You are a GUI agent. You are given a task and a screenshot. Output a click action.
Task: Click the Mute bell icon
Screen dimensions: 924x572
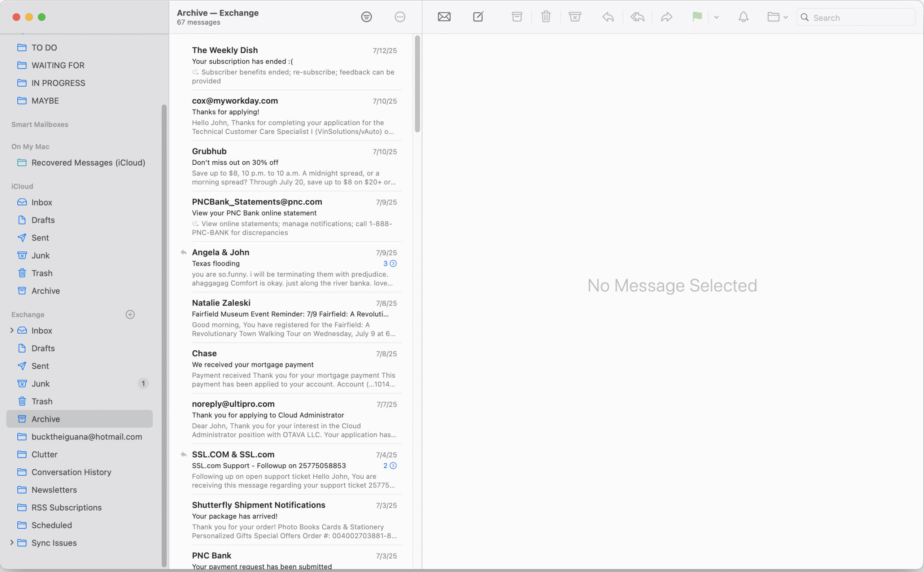pyautogui.click(x=743, y=17)
